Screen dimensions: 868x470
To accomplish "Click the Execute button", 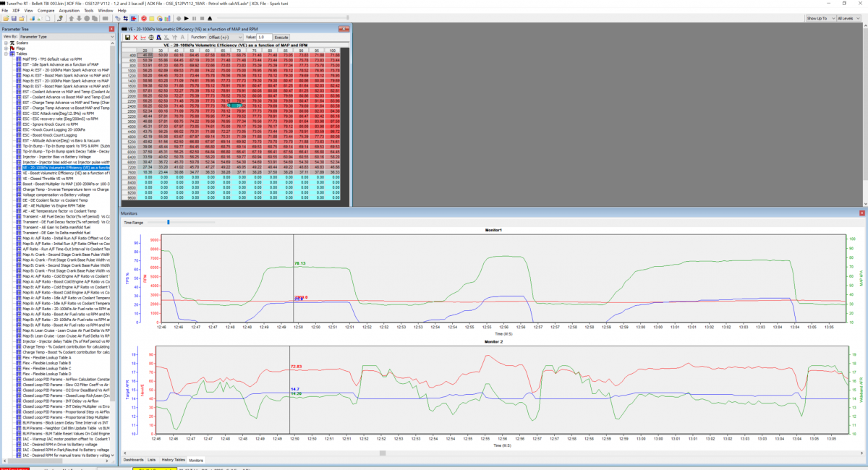I will pos(281,37).
